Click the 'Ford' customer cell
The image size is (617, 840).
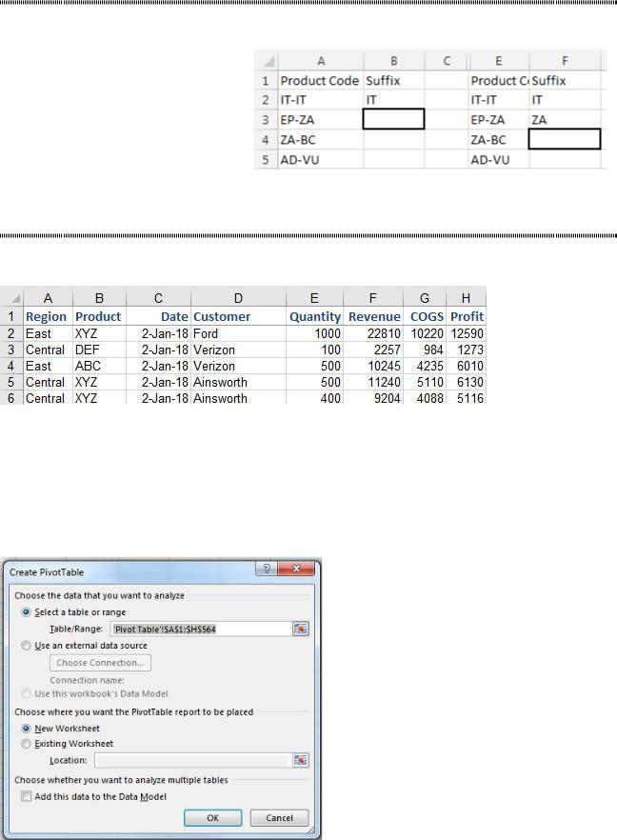238,333
